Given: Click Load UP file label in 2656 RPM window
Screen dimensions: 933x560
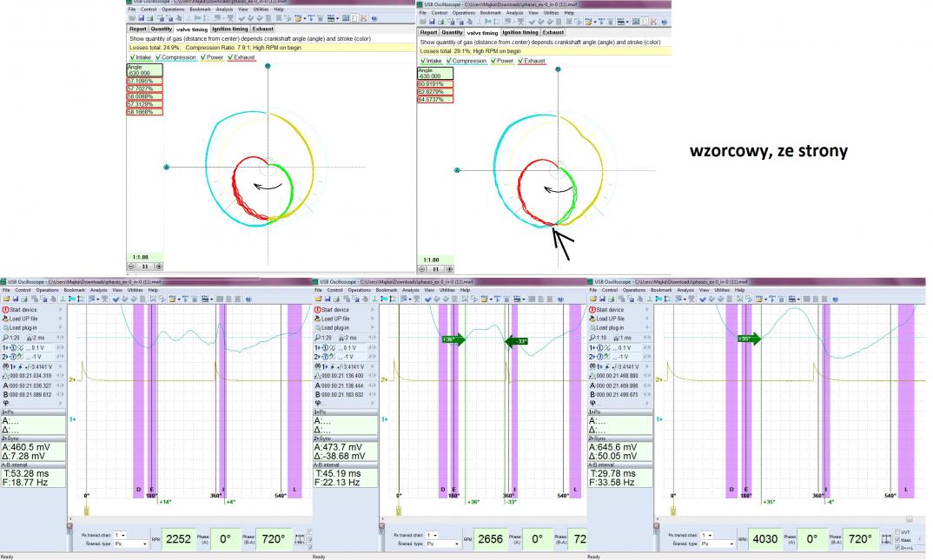Looking at the screenshot, I should pos(335,319).
